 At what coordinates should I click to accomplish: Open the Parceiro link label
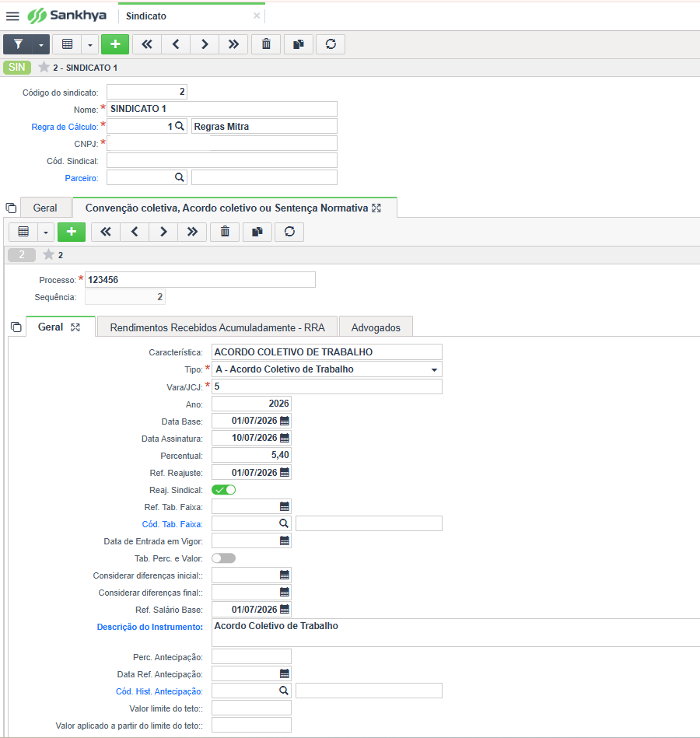[82, 178]
